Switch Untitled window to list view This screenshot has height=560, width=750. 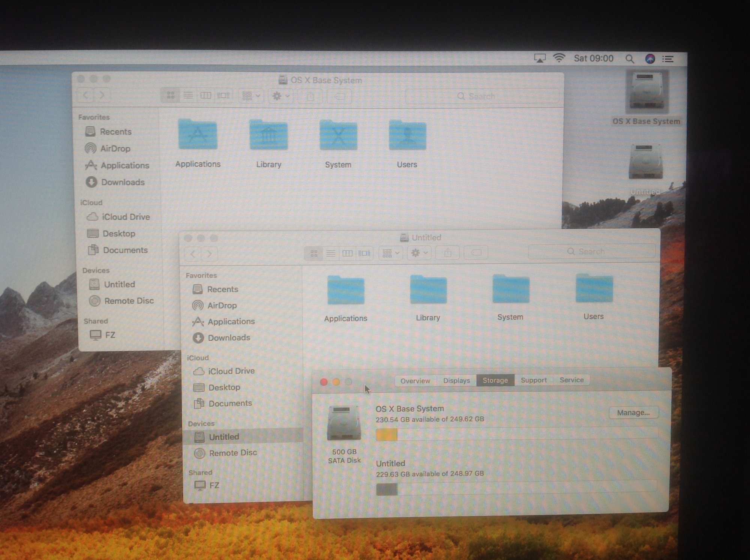coord(331,253)
